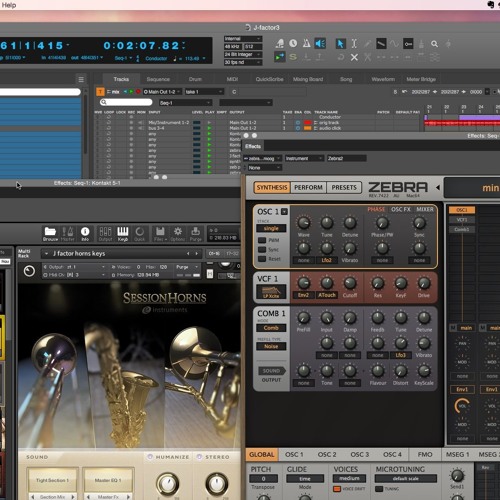The width and height of the screenshot is (500, 500).
Task: Toggle Tuning checkbox under Microtuning
Action: tap(379, 489)
